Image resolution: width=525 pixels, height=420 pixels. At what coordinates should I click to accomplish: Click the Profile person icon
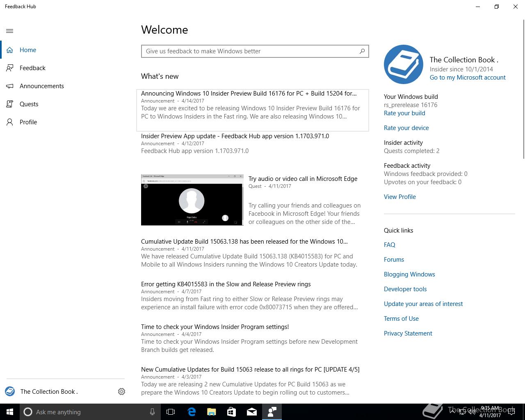tap(10, 122)
